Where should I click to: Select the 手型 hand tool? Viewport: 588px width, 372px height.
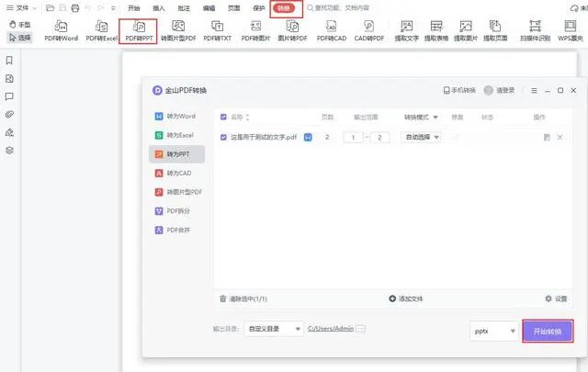pos(20,25)
